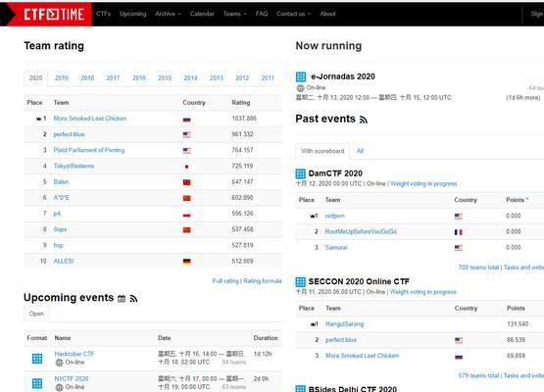Viewport: 544px width, 392px height.
Task: Open the 579 teams total link
Action: (478, 375)
